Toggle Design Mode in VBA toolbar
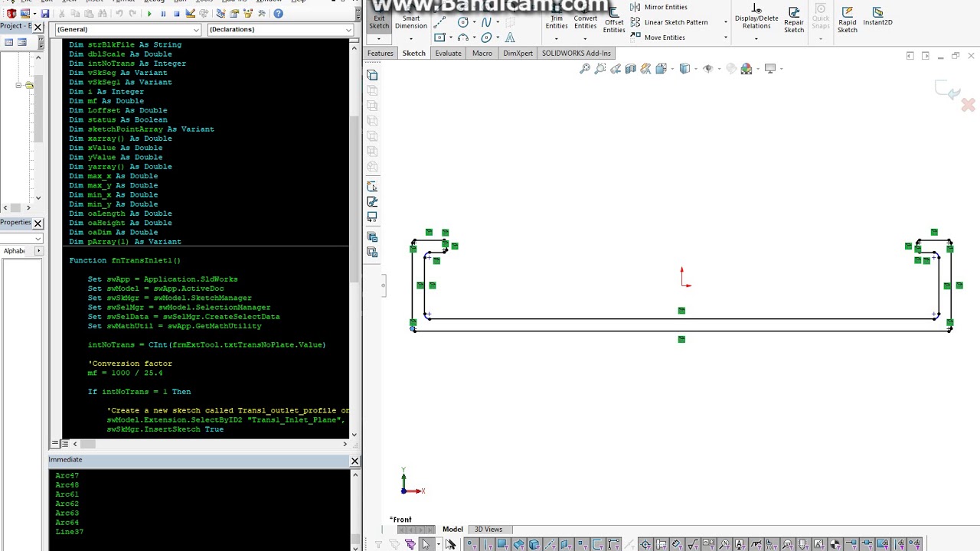The image size is (980, 551). [191, 14]
